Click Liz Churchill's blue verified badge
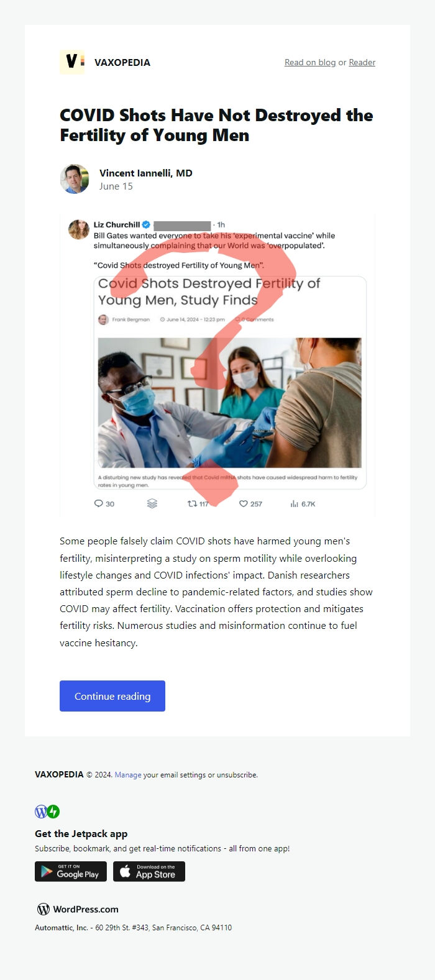The width and height of the screenshot is (435, 980). pos(146,225)
